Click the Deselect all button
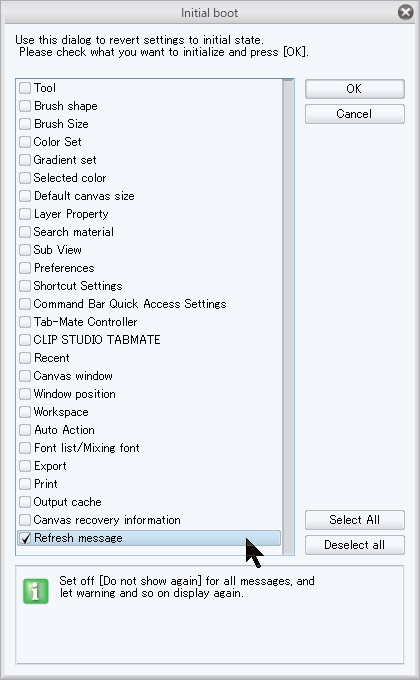This screenshot has height=680, width=420. (354, 545)
